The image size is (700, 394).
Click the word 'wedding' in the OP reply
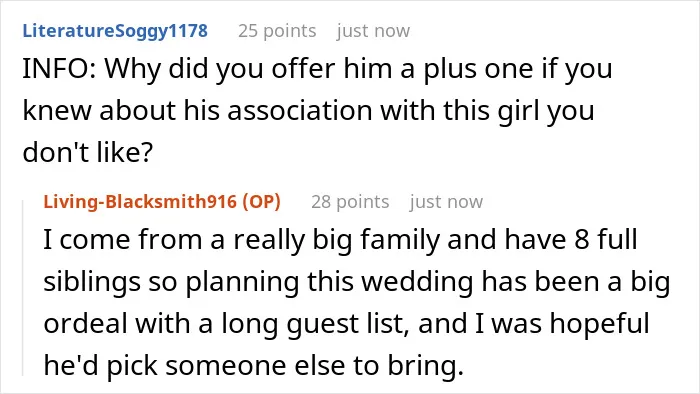coord(417,282)
